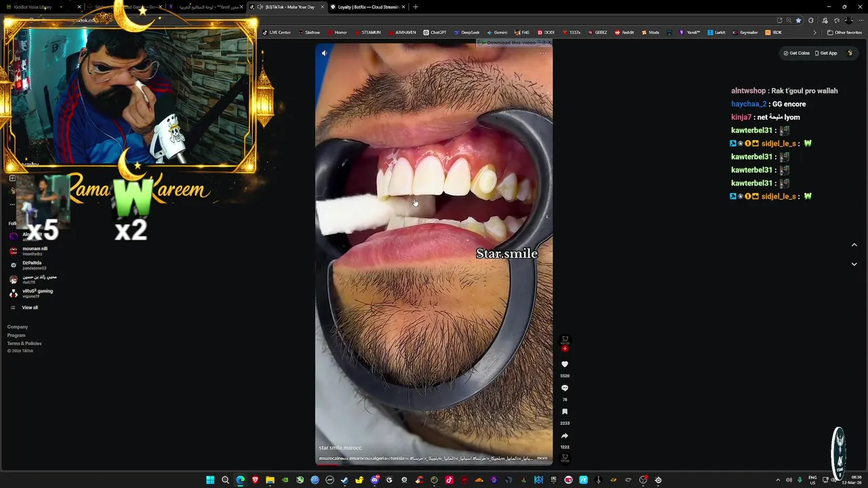Viewport: 868px width, 488px height.
Task: Open Microsoft Edge from the taskbar
Action: click(240, 480)
